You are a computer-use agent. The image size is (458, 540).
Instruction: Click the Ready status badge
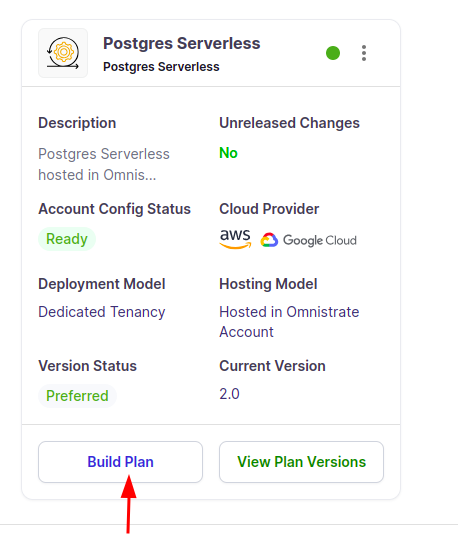(67, 239)
